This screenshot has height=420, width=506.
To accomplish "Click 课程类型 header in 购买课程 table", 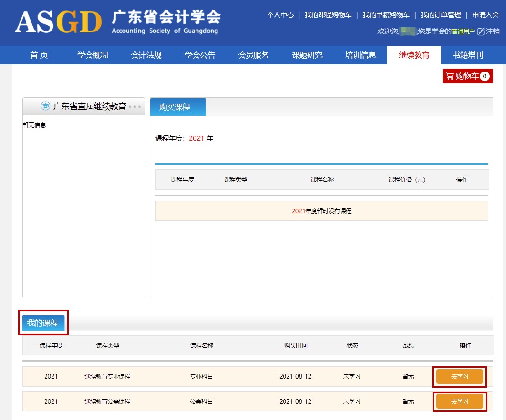I will tap(236, 179).
